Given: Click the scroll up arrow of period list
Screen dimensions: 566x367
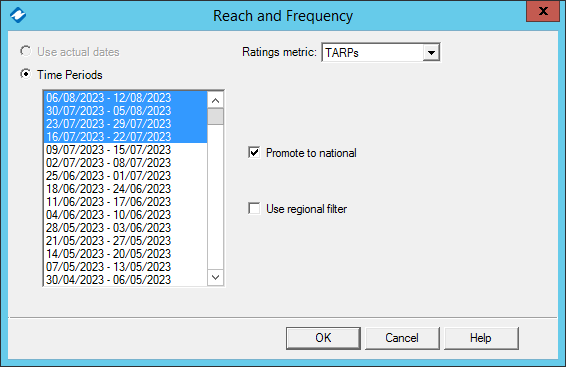Looking at the screenshot, I should pos(215,100).
